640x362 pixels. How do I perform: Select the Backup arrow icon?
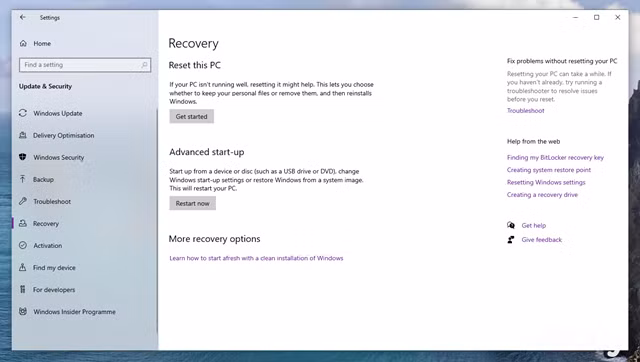tap(23, 179)
